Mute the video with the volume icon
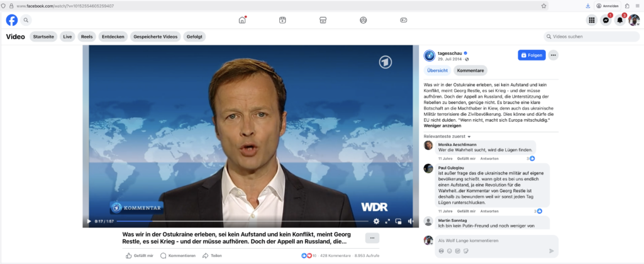644x264 pixels. (410, 221)
